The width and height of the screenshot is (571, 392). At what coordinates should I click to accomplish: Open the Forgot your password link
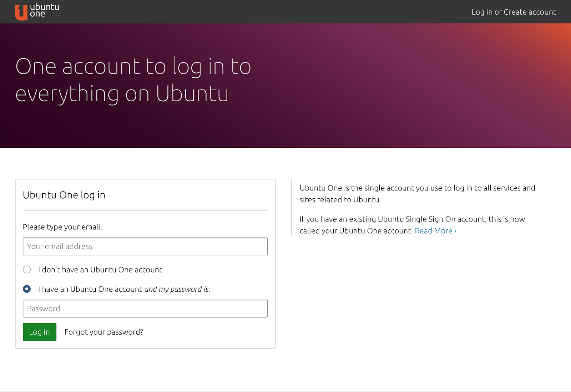click(104, 332)
